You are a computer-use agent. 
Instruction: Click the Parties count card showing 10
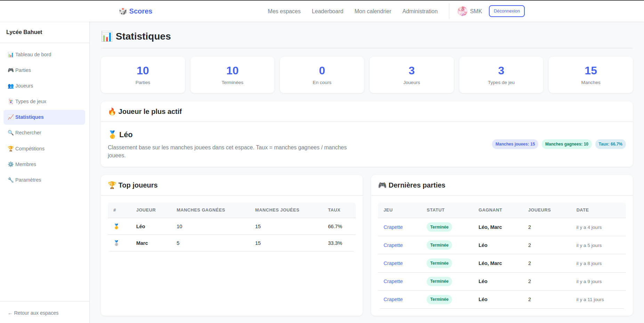143,75
